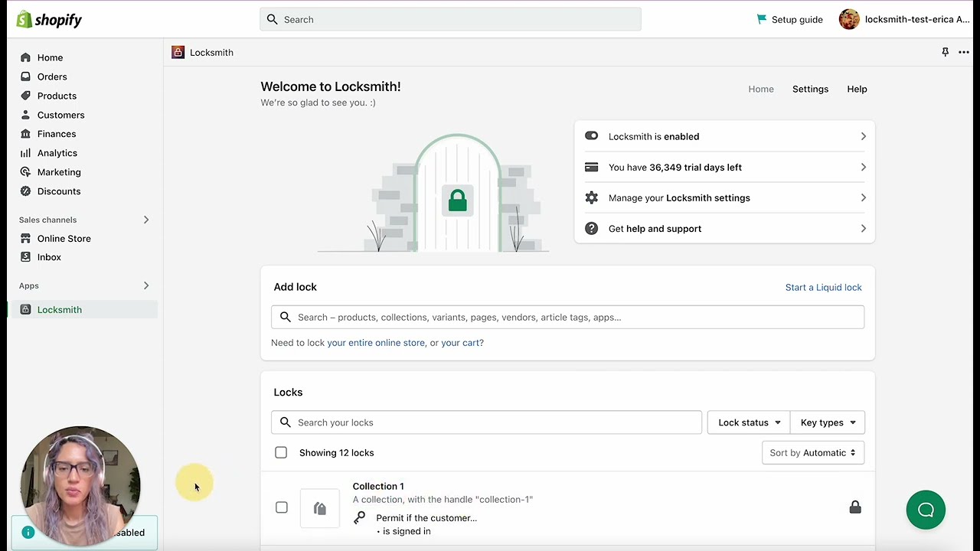Image resolution: width=980 pixels, height=551 pixels.
Task: Click the Start a Liquid lock link
Action: [x=823, y=288]
